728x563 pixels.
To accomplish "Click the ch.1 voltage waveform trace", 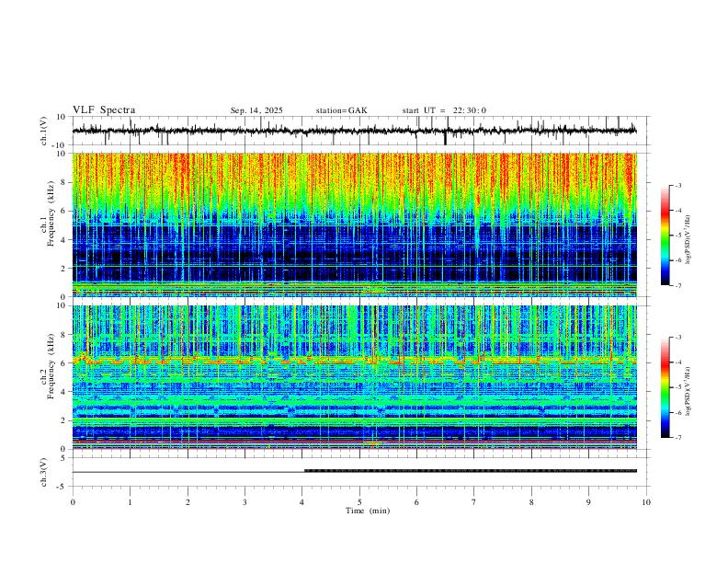I will [x=355, y=131].
